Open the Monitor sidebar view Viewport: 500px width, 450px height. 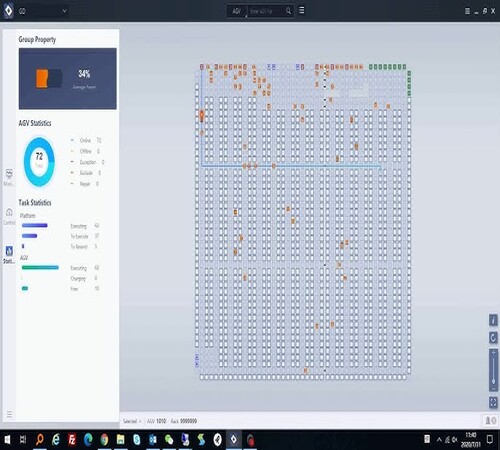pos(9,177)
